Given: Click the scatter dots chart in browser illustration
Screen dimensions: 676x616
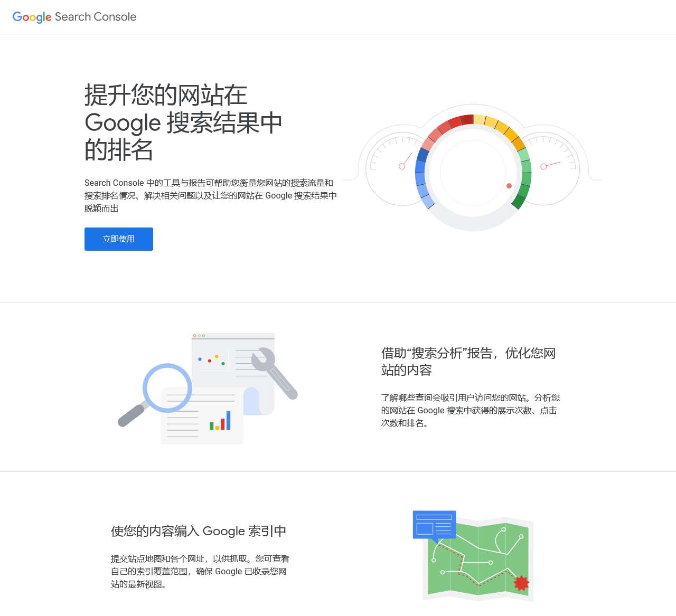Looking at the screenshot, I should click(x=212, y=360).
